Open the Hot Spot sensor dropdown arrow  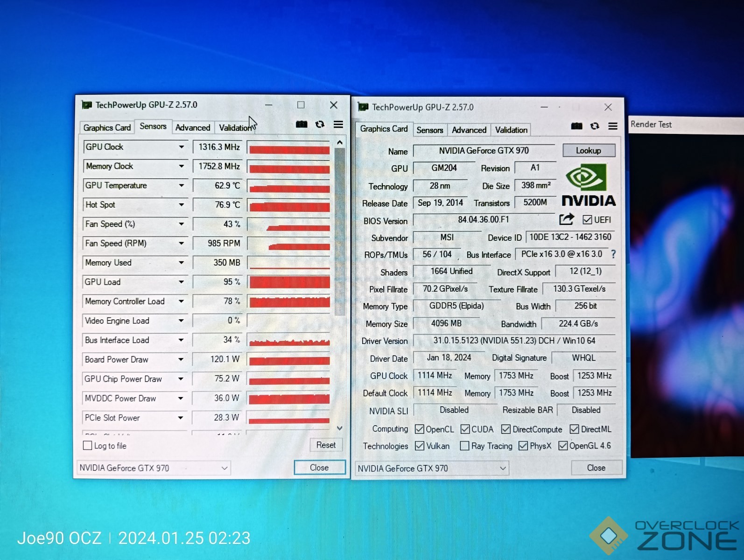pos(181,205)
